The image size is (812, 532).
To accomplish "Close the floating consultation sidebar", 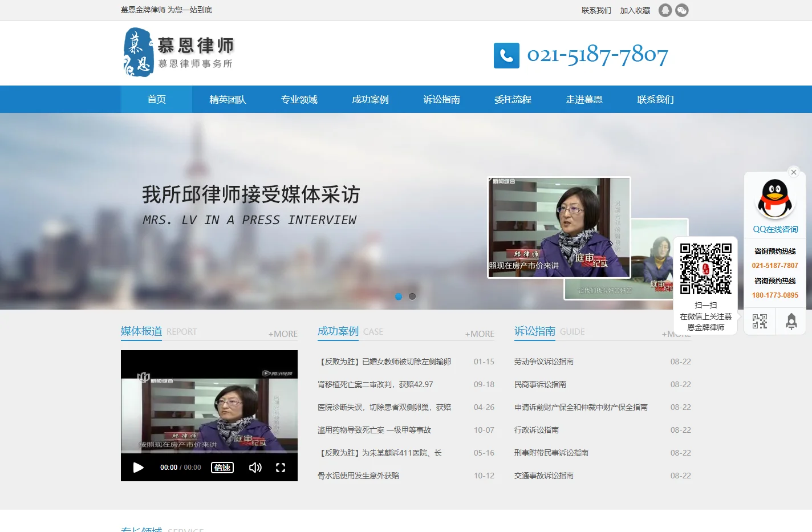I will click(x=793, y=172).
